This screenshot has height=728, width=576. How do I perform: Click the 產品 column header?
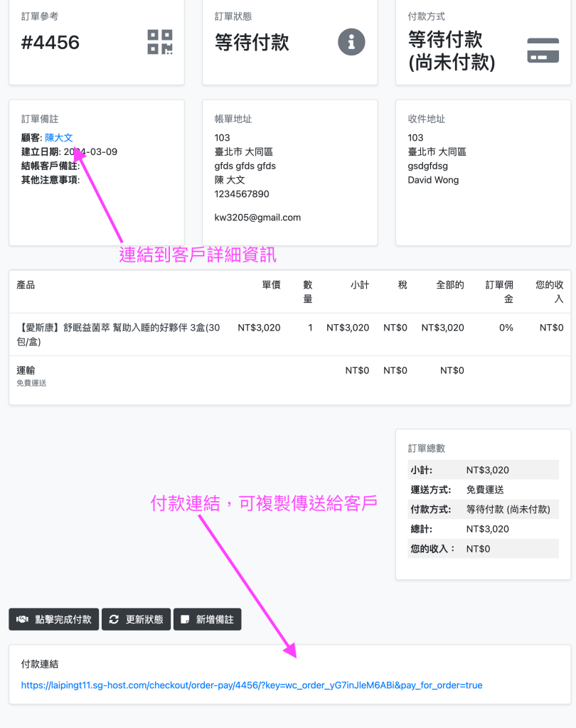click(x=26, y=285)
